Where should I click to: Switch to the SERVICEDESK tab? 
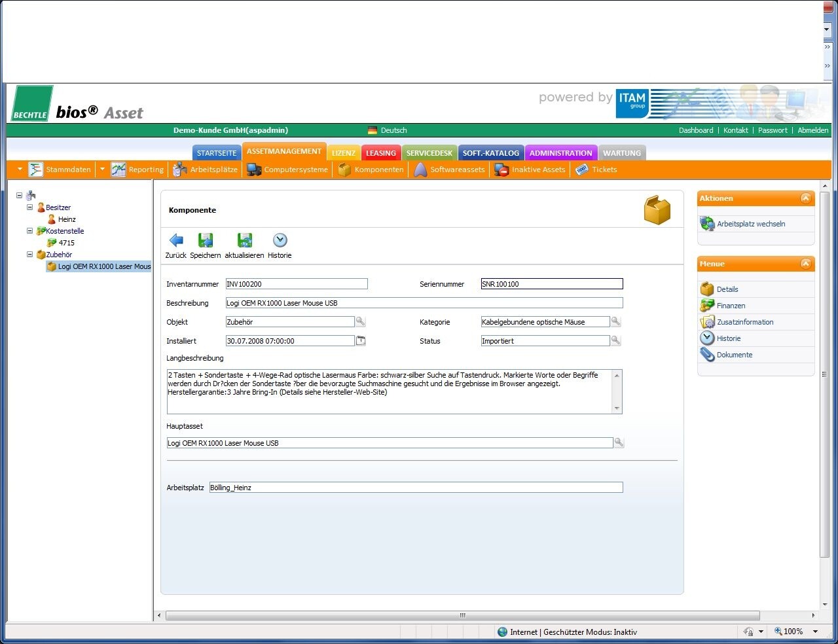(429, 153)
